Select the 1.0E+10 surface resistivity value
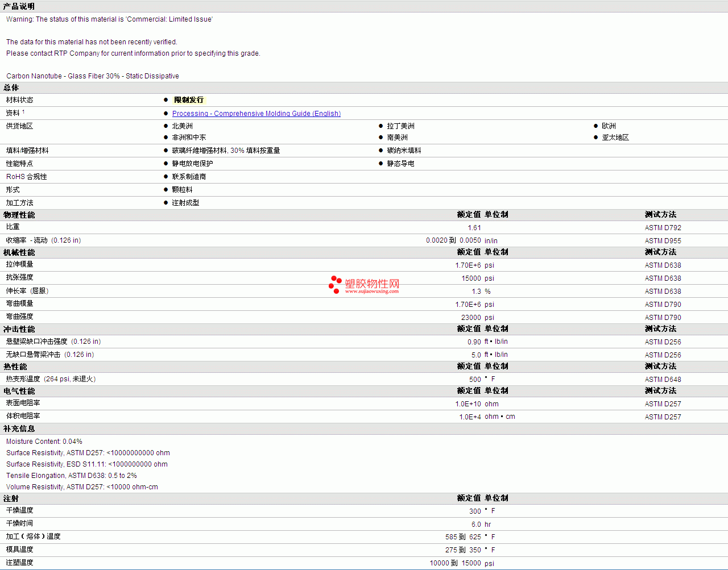The width and height of the screenshot is (728, 570). (468, 404)
